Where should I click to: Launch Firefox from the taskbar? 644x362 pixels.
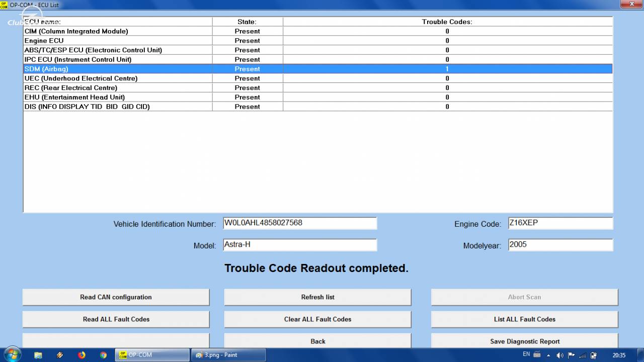(82, 355)
